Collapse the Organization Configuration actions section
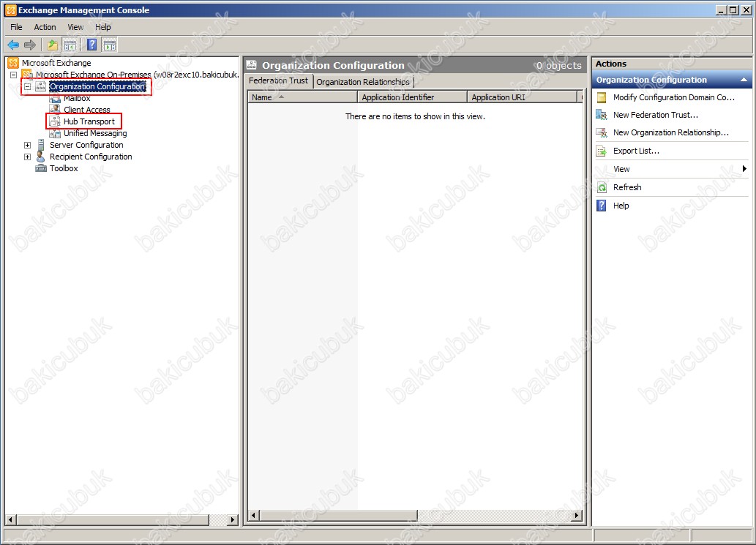756x545 pixels. (744, 80)
